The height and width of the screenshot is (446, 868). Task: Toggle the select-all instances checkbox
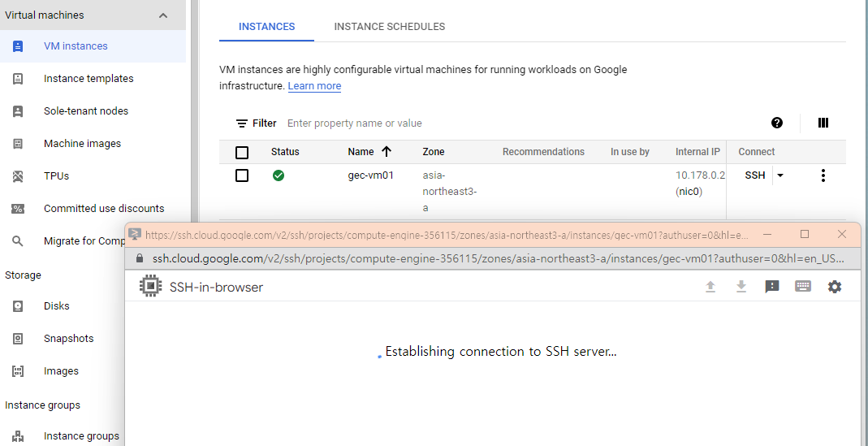pyautogui.click(x=242, y=153)
